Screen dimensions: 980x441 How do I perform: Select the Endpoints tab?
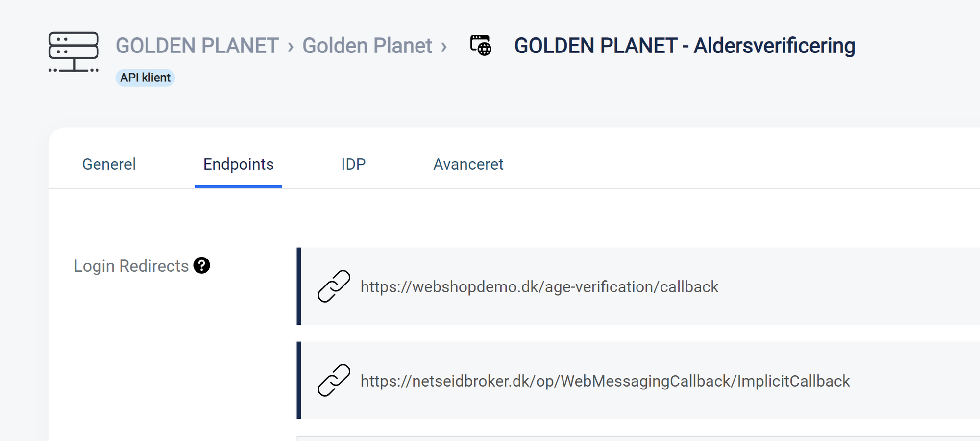click(238, 164)
